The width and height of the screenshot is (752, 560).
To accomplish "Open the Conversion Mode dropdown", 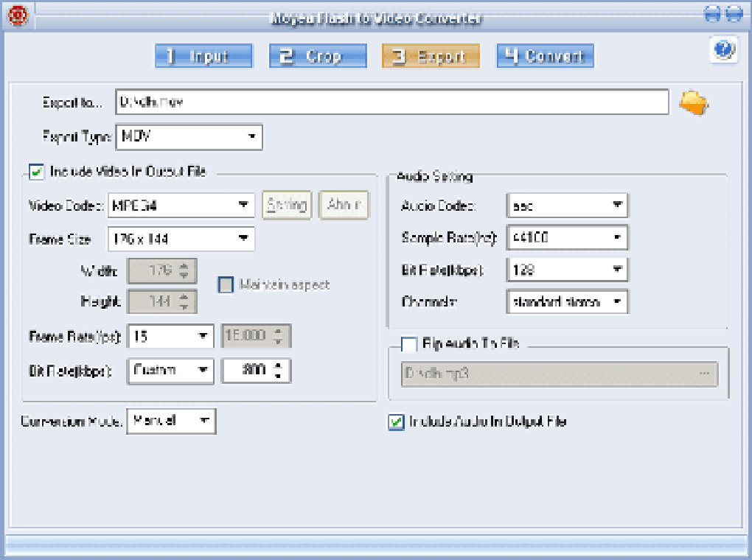I will 171,421.
